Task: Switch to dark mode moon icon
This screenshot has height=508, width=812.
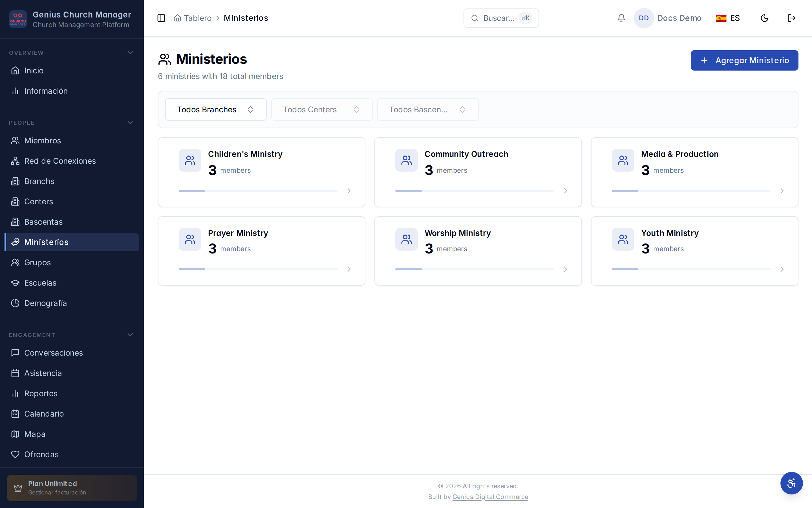Action: [764, 18]
